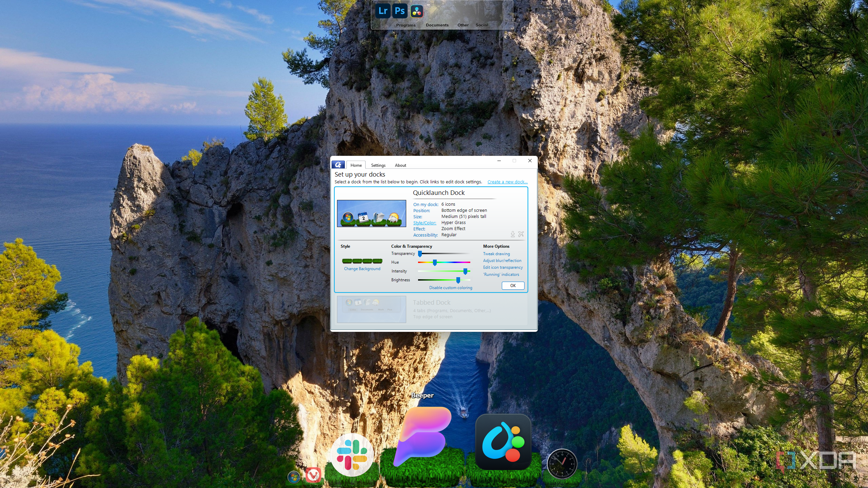
Task: Click the Intensity slider handle
Action: tap(465, 271)
